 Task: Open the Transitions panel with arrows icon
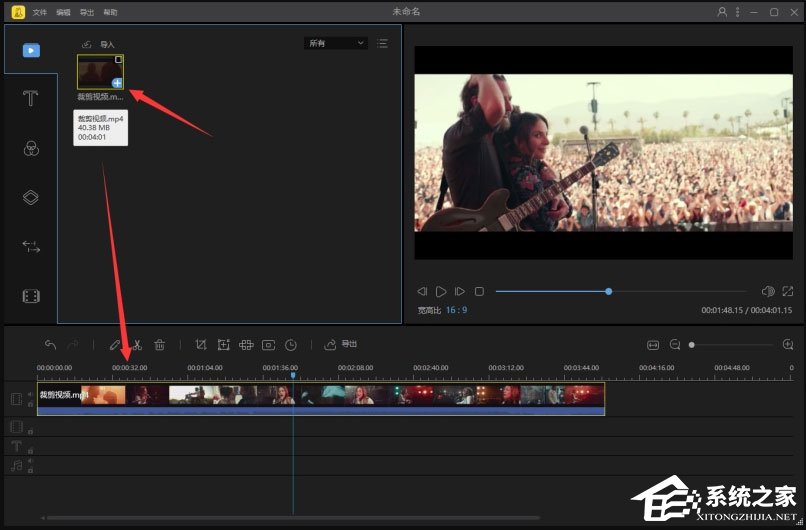click(x=31, y=247)
